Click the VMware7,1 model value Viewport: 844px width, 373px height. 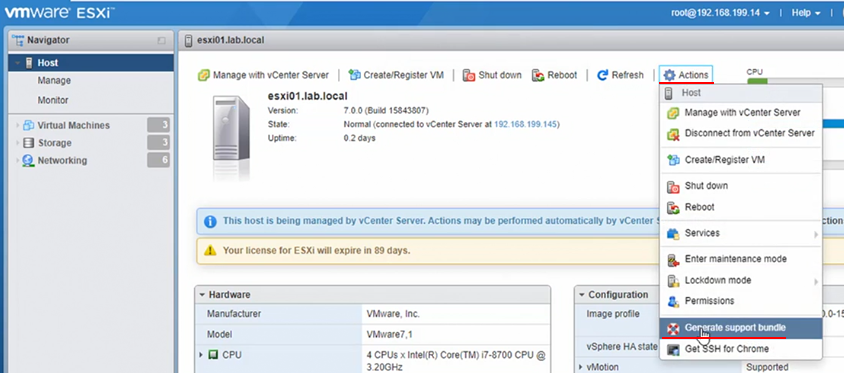click(x=390, y=335)
